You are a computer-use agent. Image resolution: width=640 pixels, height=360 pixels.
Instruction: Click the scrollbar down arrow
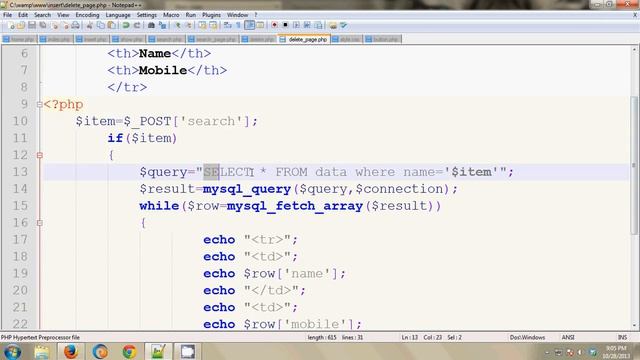coord(634,326)
